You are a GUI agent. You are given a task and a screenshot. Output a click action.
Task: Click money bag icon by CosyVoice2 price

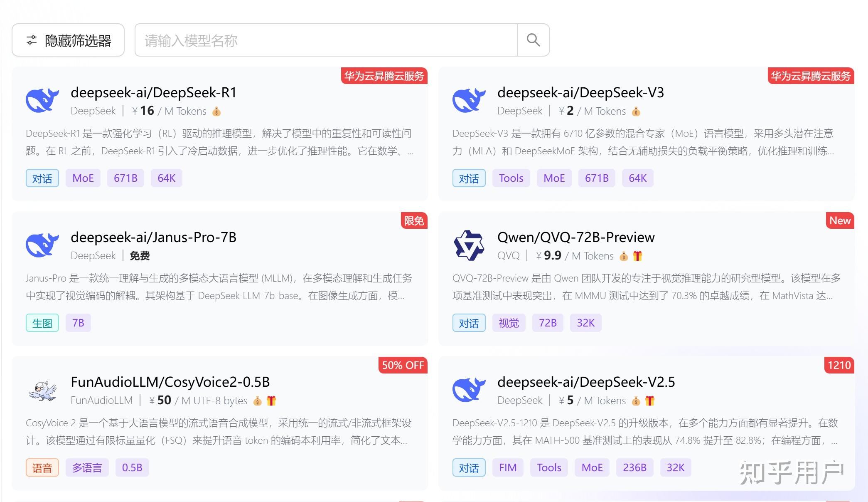258,401
